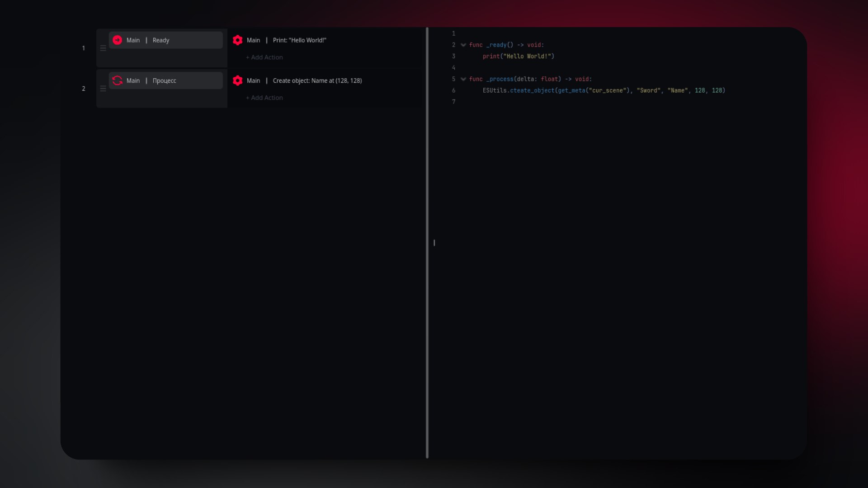Image resolution: width=868 pixels, height=488 pixels.
Task: Select the Main | Ready event block
Action: pos(181,40)
